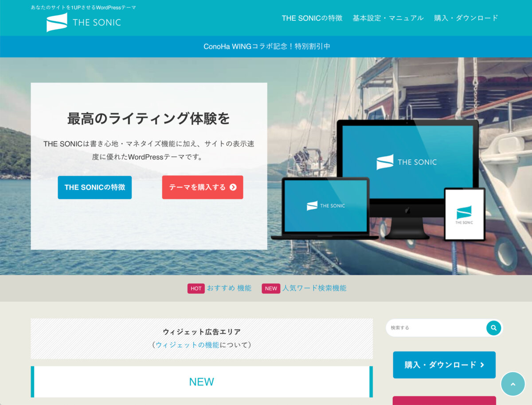Click the 最高のライティング体験を headline

pyautogui.click(x=149, y=119)
